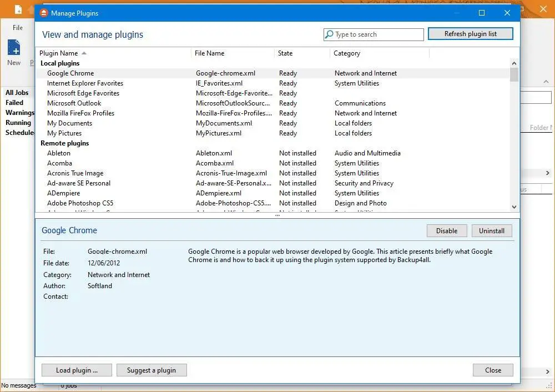The height and width of the screenshot is (392, 555).
Task: Collapse the main window ribbon chevron
Action: 546,82
